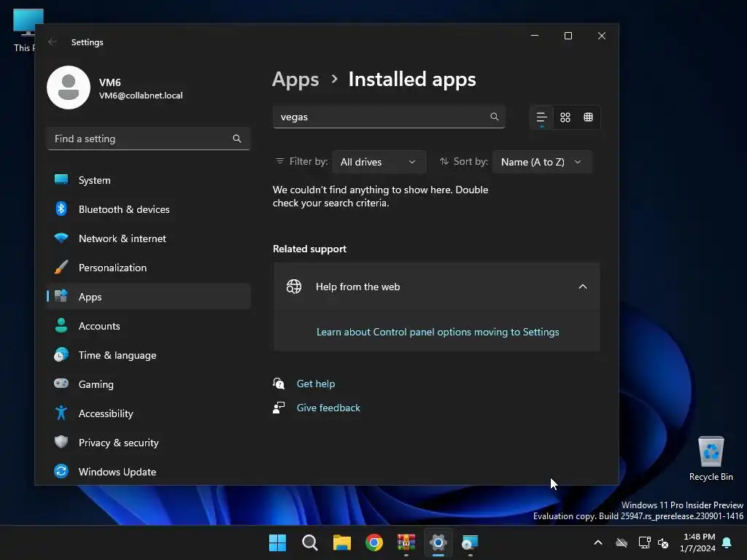Show hidden system tray icons
The height and width of the screenshot is (560, 747).
[598, 542]
